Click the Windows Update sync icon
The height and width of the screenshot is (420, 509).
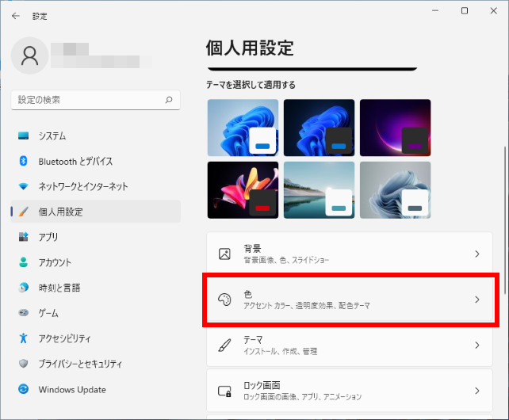pyautogui.click(x=23, y=389)
